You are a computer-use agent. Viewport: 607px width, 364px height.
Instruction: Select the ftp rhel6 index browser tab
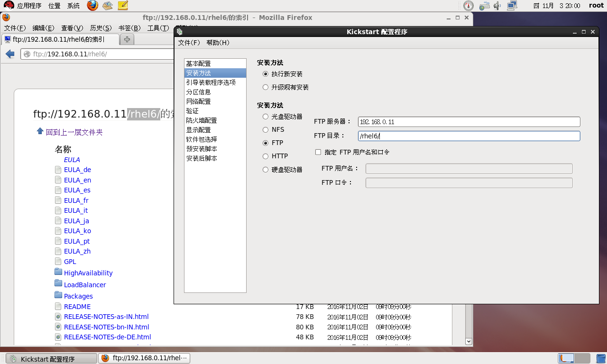click(60, 39)
